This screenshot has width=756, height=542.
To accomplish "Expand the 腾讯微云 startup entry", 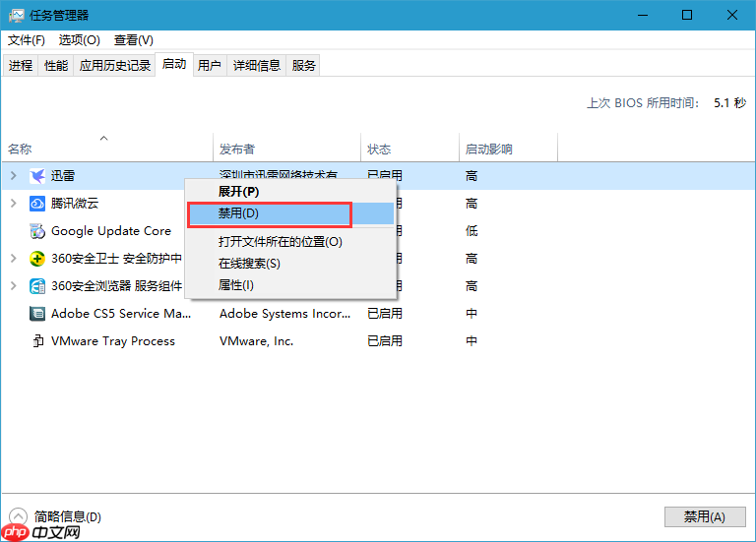I will [14, 204].
